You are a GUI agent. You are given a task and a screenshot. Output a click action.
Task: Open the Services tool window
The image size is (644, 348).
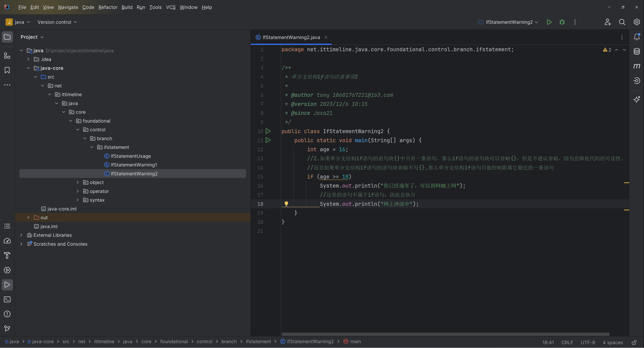click(x=7, y=270)
